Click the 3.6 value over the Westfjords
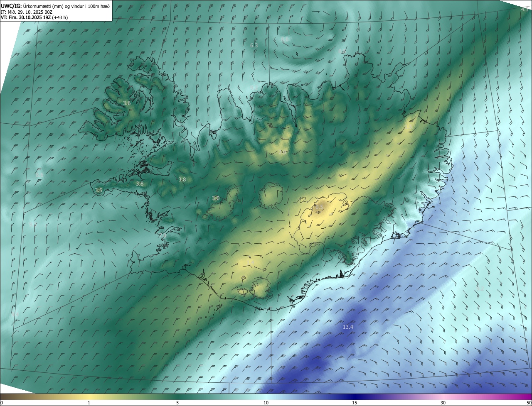 [x=127, y=103]
